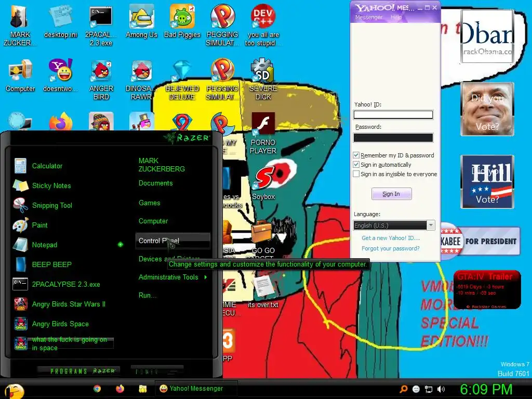
Task: Click the FOR PRESIDENT banner gadget
Action: (481, 241)
